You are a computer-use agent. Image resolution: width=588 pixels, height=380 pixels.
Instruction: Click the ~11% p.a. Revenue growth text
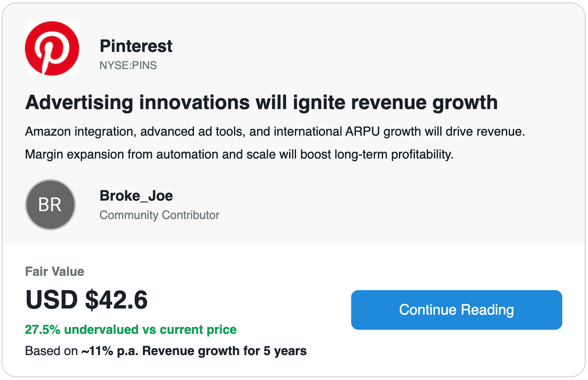[194, 351]
